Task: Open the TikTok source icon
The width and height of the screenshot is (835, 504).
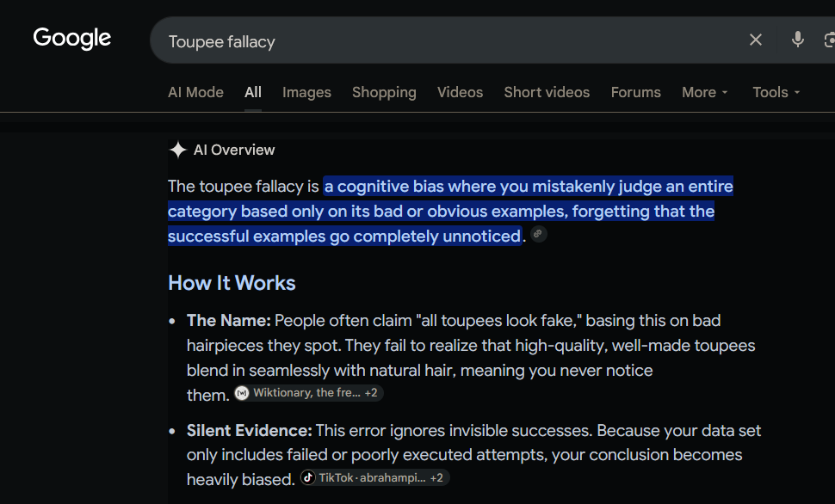Action: pyautogui.click(x=308, y=477)
